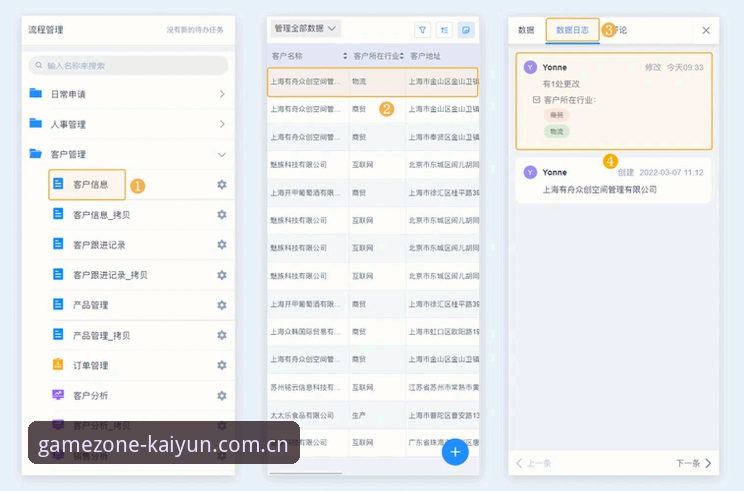Collapse the 客户管理 folder chevron
The image size is (744, 491).
pyautogui.click(x=222, y=155)
